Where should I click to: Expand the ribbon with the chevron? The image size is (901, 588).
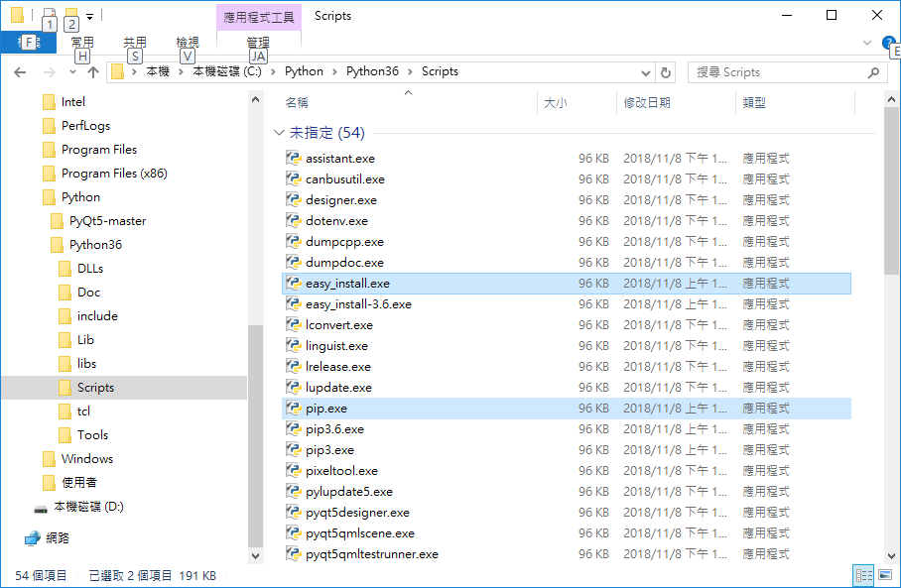867,43
